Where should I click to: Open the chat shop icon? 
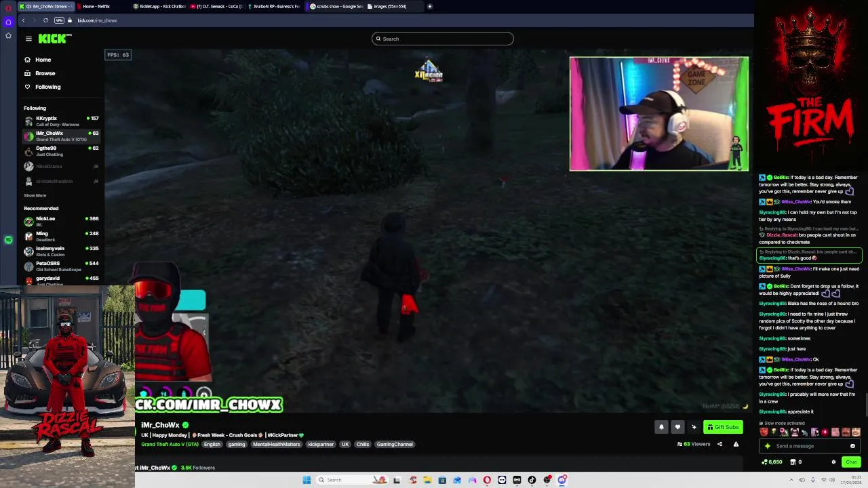coord(792,462)
